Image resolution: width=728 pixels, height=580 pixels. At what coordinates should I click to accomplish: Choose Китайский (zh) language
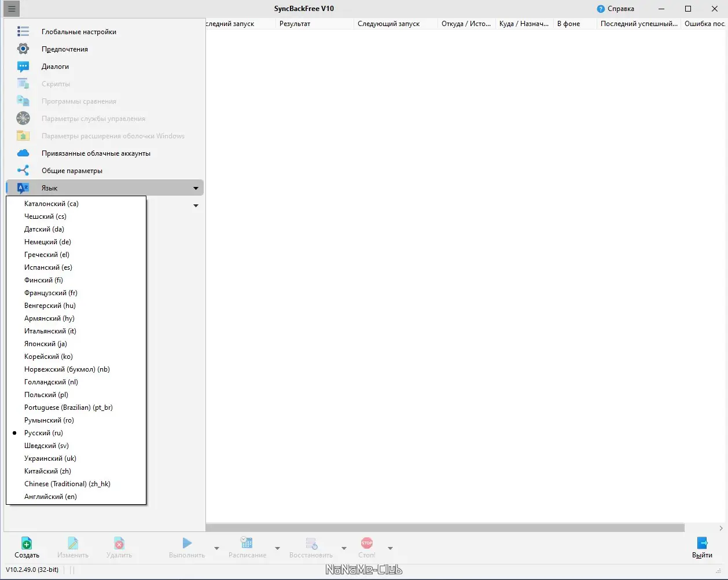[76, 471]
